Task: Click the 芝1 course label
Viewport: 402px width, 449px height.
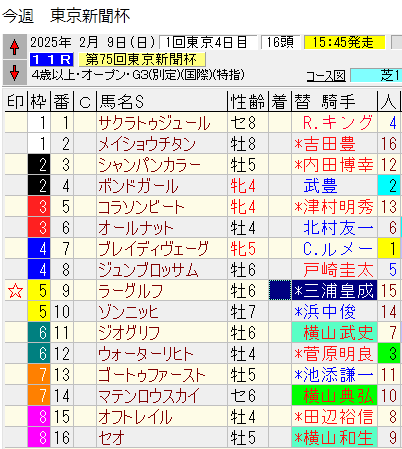Action: (x=376, y=76)
